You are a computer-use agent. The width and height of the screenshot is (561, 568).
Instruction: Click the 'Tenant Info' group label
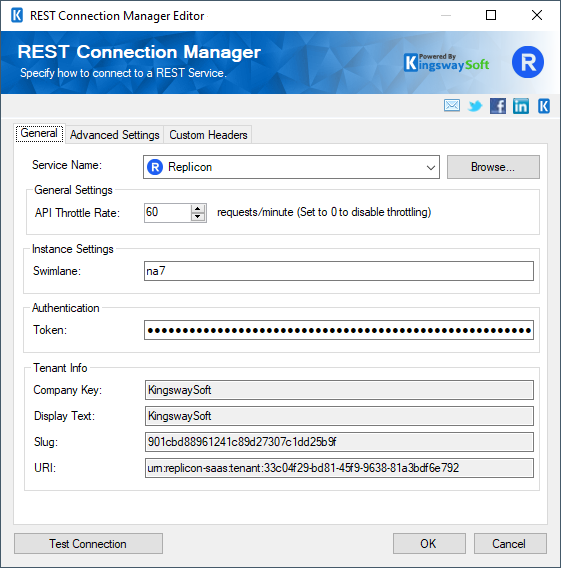coord(60,368)
